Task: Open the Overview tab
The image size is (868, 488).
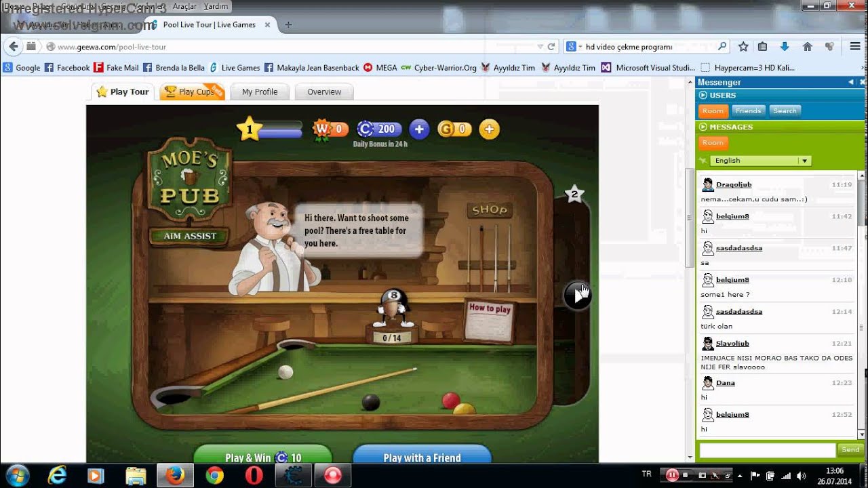Action: click(324, 91)
